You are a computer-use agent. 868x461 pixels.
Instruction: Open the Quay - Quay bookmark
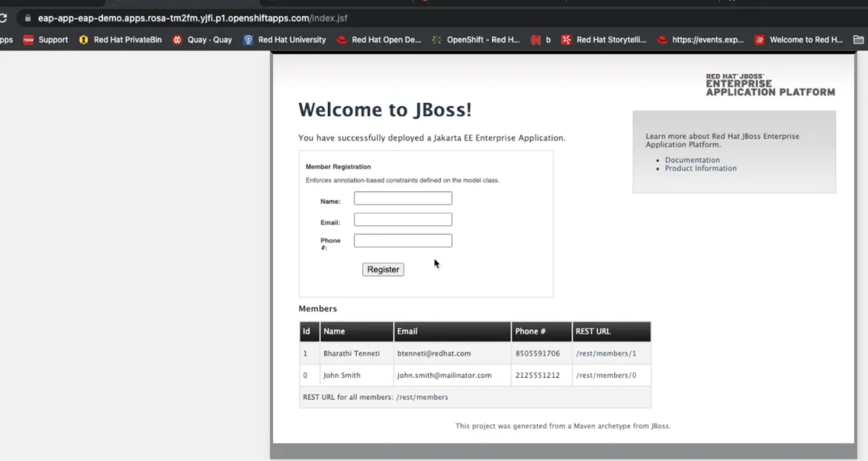[x=202, y=39]
